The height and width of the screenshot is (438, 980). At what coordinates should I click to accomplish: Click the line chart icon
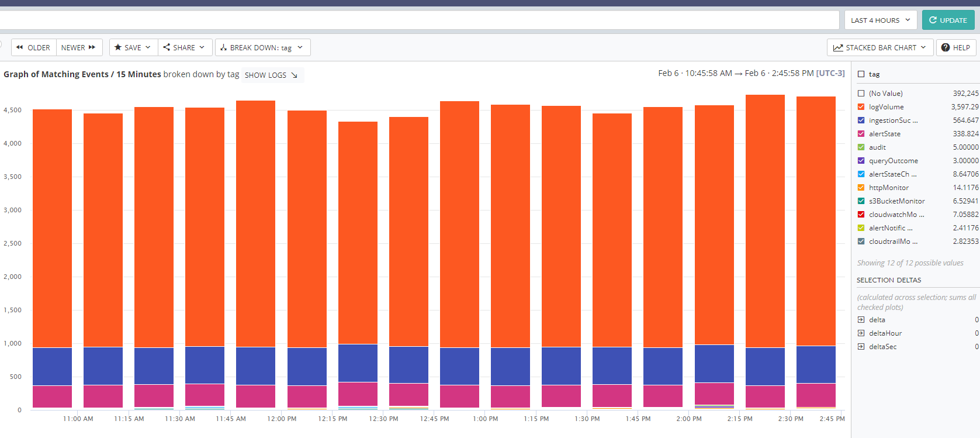click(838, 47)
